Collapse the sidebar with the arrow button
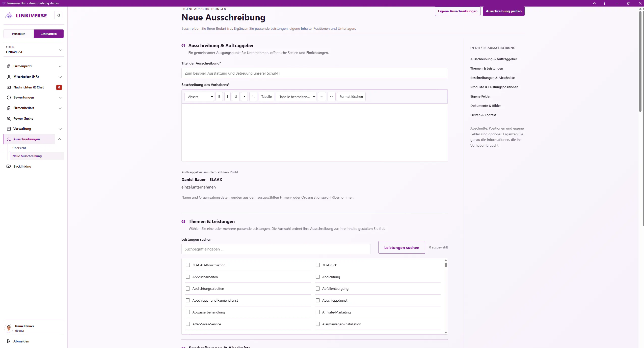The height and width of the screenshot is (348, 644). tap(58, 15)
